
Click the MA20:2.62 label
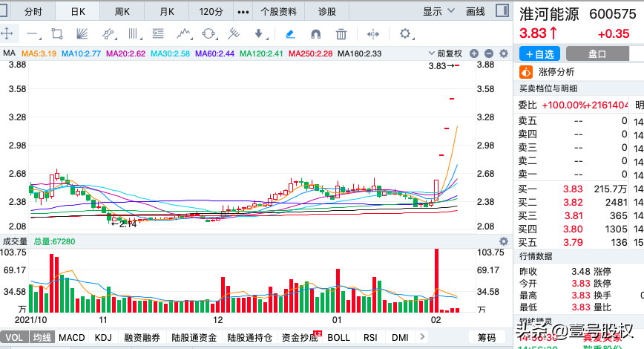[125, 53]
